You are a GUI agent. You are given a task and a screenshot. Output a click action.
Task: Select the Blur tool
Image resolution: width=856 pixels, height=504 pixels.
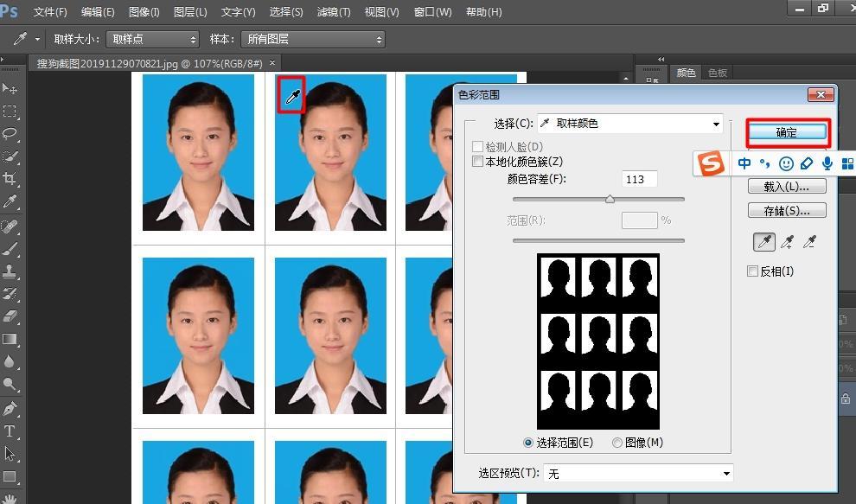tap(10, 361)
